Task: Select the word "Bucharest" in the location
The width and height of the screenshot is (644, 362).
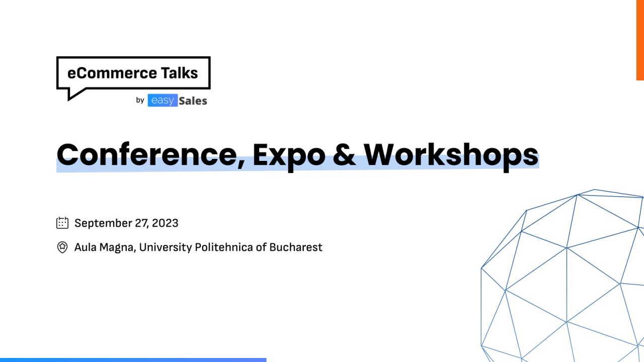Action: pyautogui.click(x=296, y=247)
